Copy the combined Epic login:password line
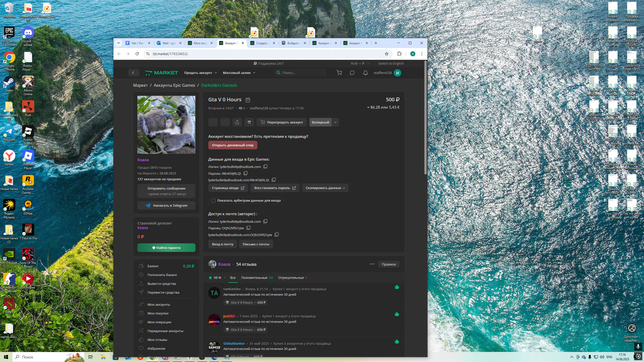Viewport: 644px width, 362px height. pos(274,180)
